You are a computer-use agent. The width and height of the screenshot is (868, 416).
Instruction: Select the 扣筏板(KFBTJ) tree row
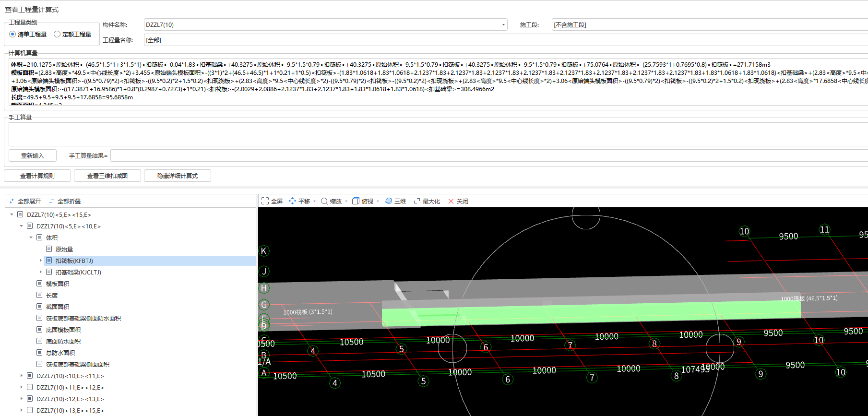point(150,261)
